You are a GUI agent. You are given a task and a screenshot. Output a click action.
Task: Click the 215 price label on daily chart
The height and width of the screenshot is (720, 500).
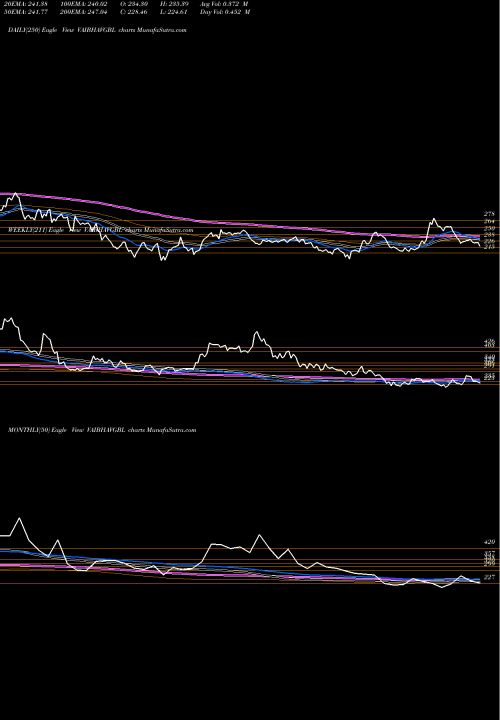[x=489, y=247]
